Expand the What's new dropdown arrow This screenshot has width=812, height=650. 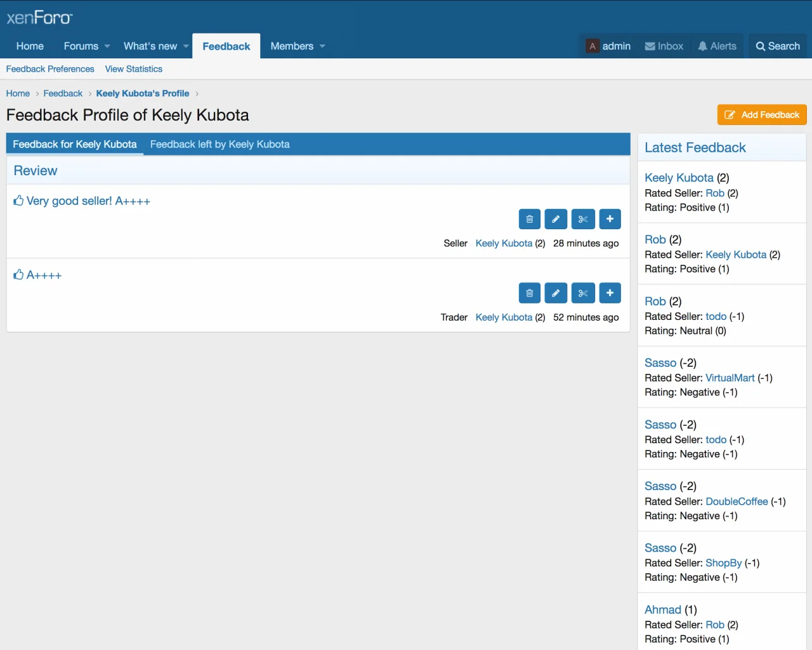tap(186, 46)
